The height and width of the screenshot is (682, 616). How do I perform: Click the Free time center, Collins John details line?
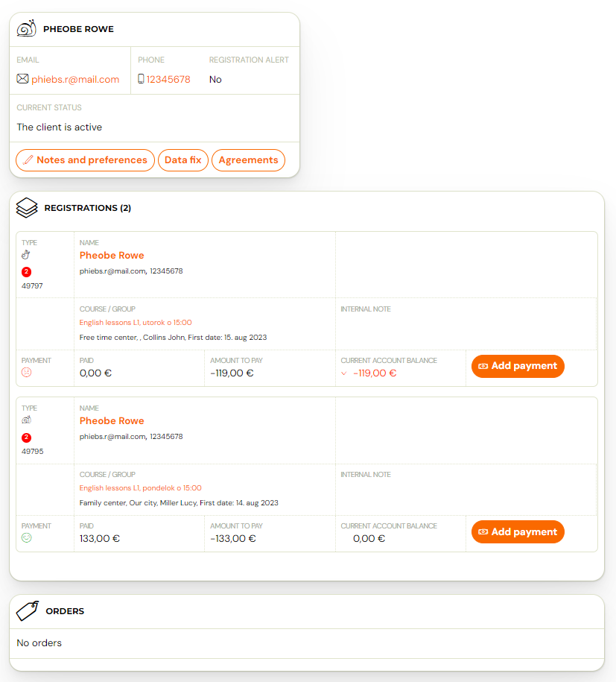click(x=173, y=338)
